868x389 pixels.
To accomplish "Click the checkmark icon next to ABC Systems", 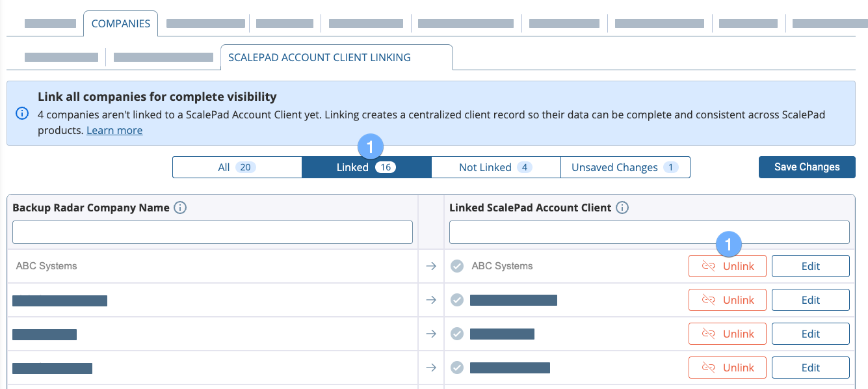I will click(457, 266).
